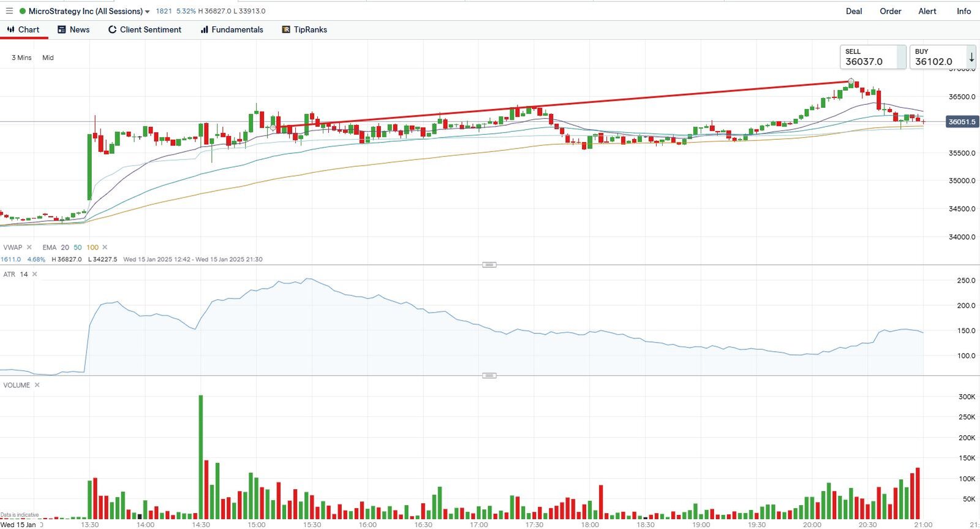Viewport: 980px width, 529px height.
Task: Open the 3 Mins timeframe selector
Action: pos(21,58)
